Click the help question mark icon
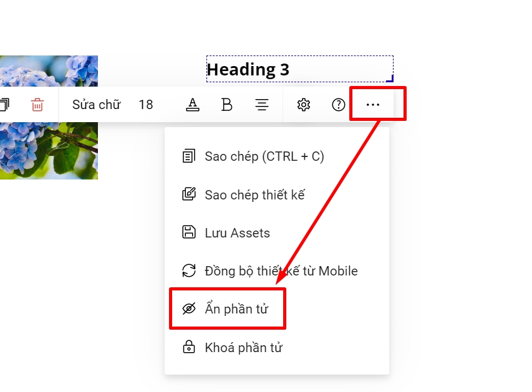The height and width of the screenshot is (392, 532). tap(339, 105)
